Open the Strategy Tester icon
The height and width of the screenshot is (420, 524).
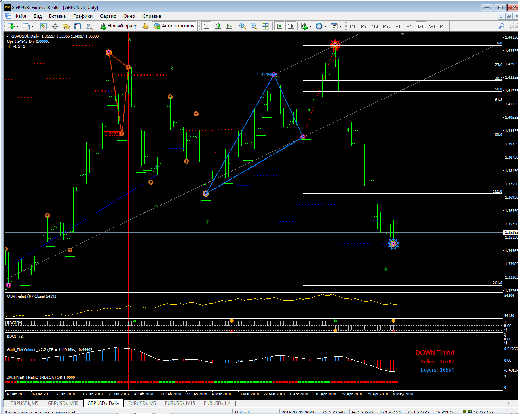pos(89,26)
